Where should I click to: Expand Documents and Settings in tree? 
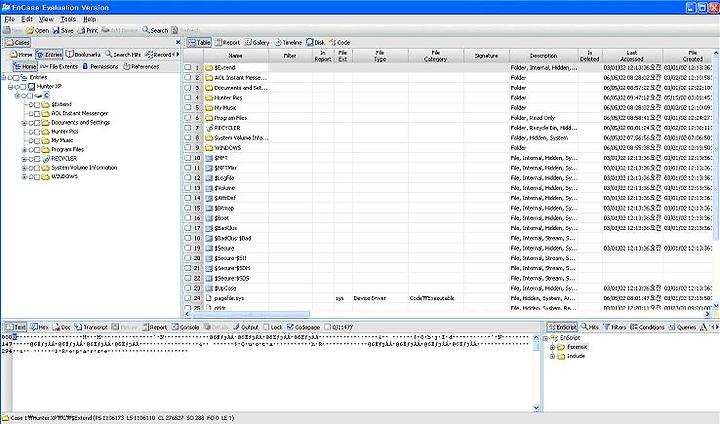[x=24, y=123]
